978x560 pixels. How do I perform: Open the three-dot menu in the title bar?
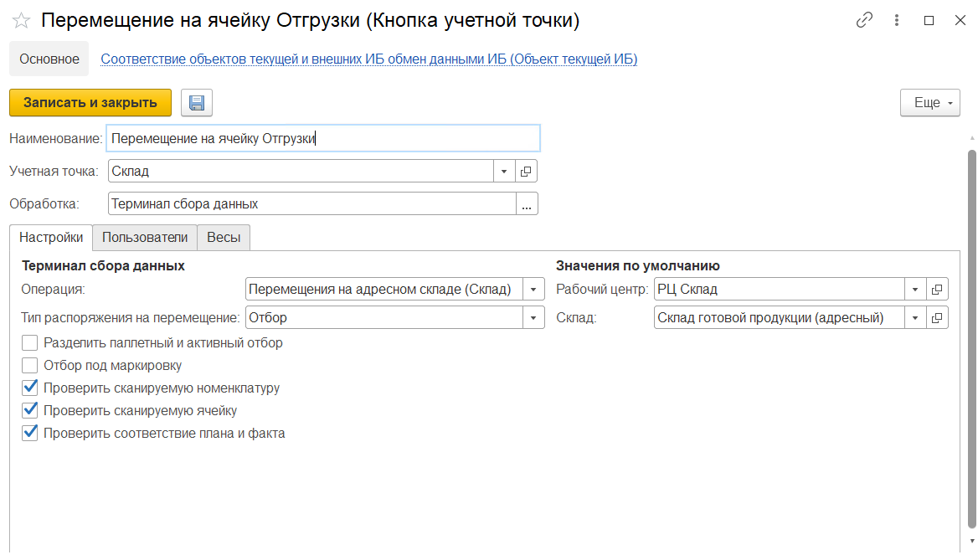click(x=898, y=21)
